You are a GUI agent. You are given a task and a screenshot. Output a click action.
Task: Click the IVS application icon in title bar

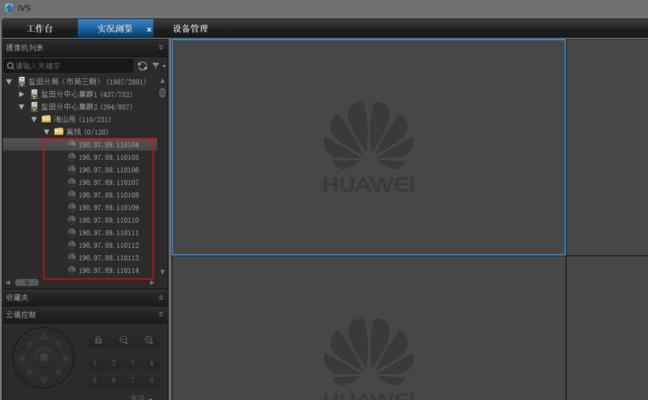pos(9,7)
